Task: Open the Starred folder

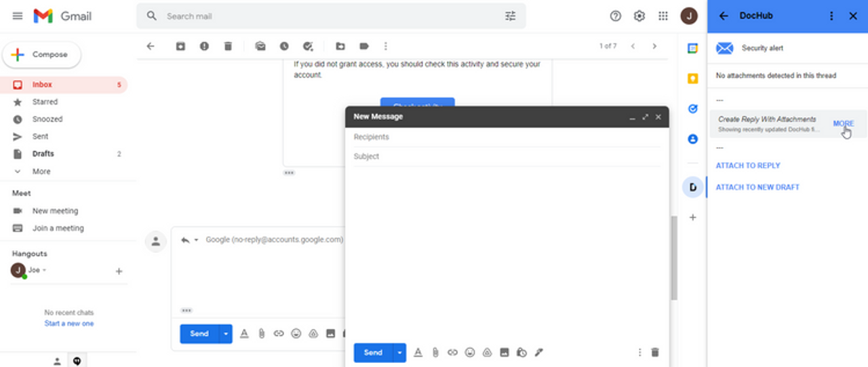Action: (x=45, y=102)
